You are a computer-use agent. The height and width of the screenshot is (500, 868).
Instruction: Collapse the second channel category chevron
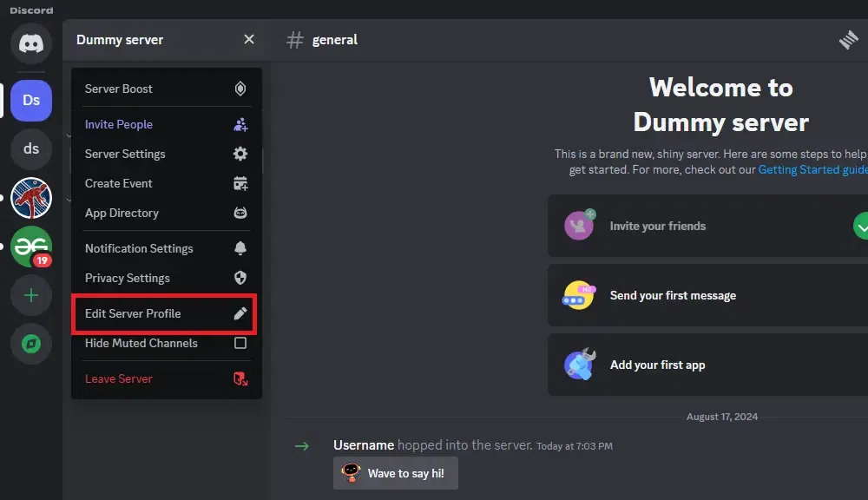[x=69, y=201]
